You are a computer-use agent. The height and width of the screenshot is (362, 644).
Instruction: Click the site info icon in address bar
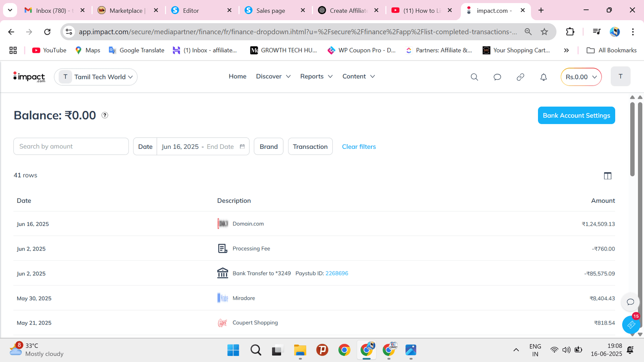[x=69, y=32]
